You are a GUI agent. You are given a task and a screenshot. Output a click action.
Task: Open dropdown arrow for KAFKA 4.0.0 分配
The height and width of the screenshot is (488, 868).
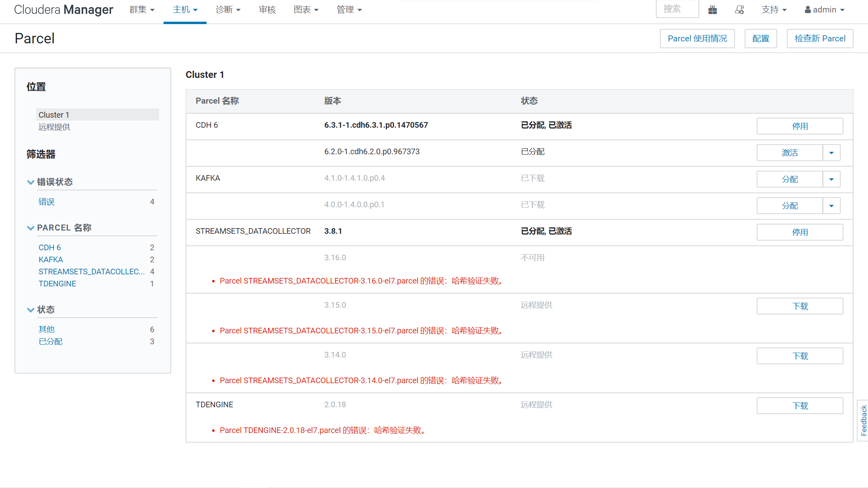[x=831, y=206]
